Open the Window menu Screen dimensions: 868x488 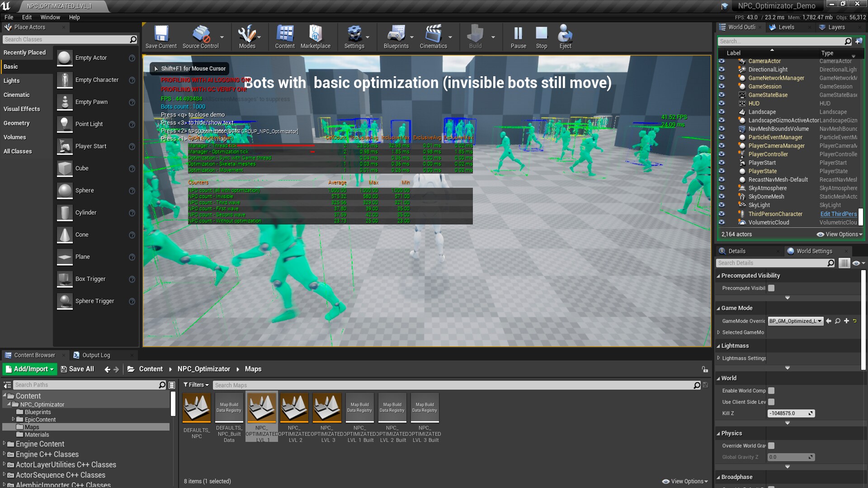click(50, 17)
